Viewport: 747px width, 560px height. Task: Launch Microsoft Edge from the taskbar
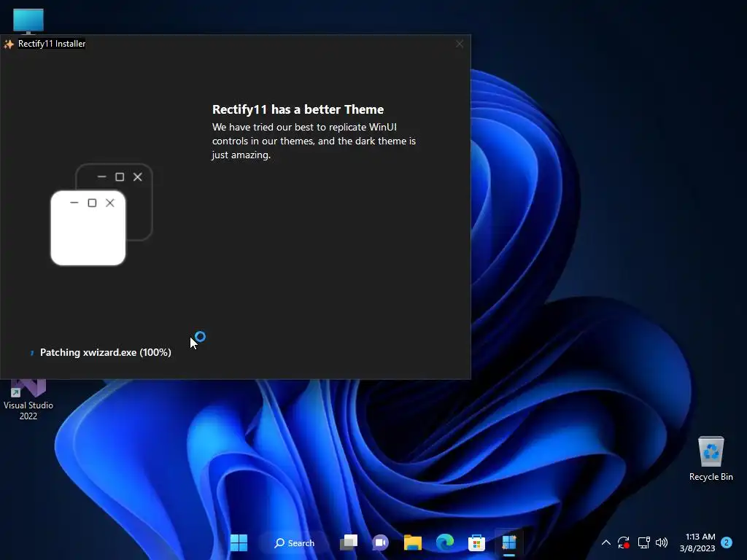(444, 542)
